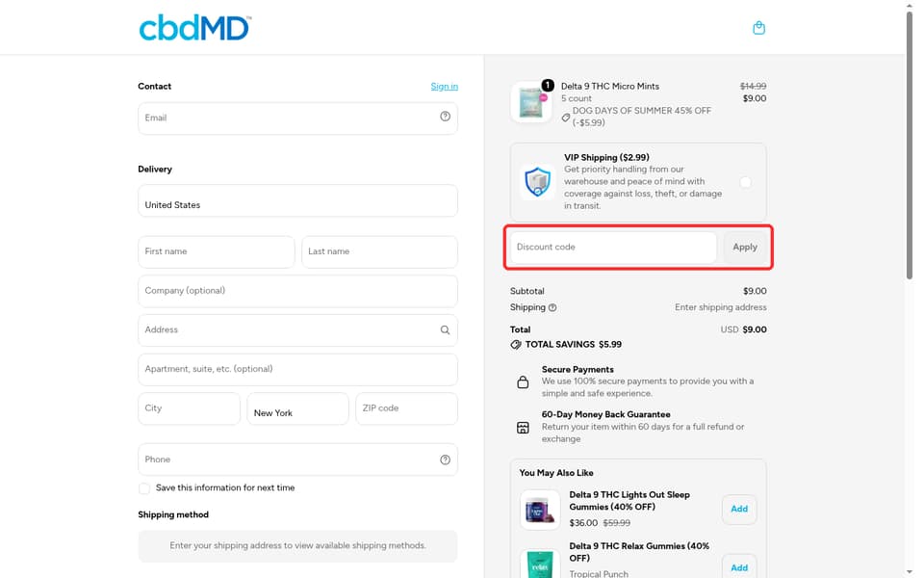924x578 pixels.
Task: Open the New York state dropdown
Action: point(297,408)
